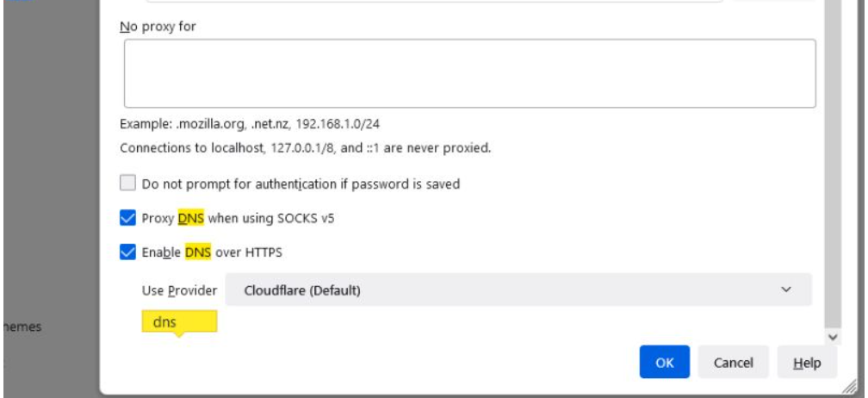Click the 'Use Provider' label
Viewport: 868px width, 398px height.
coord(178,290)
